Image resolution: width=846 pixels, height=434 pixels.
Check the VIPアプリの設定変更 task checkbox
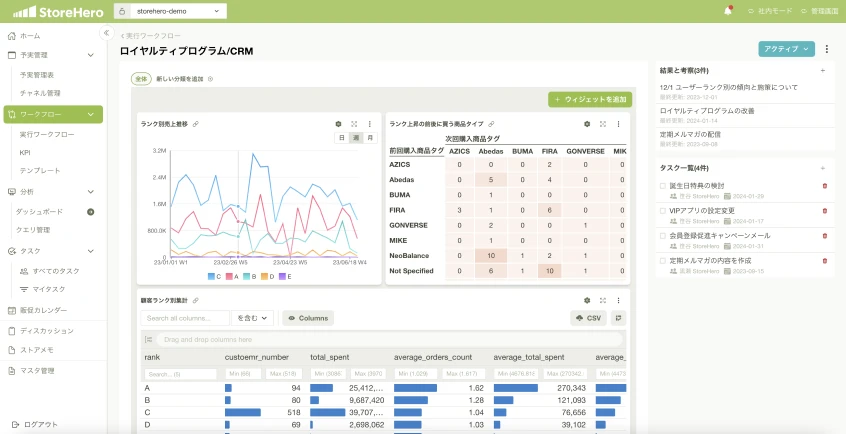tap(662, 211)
